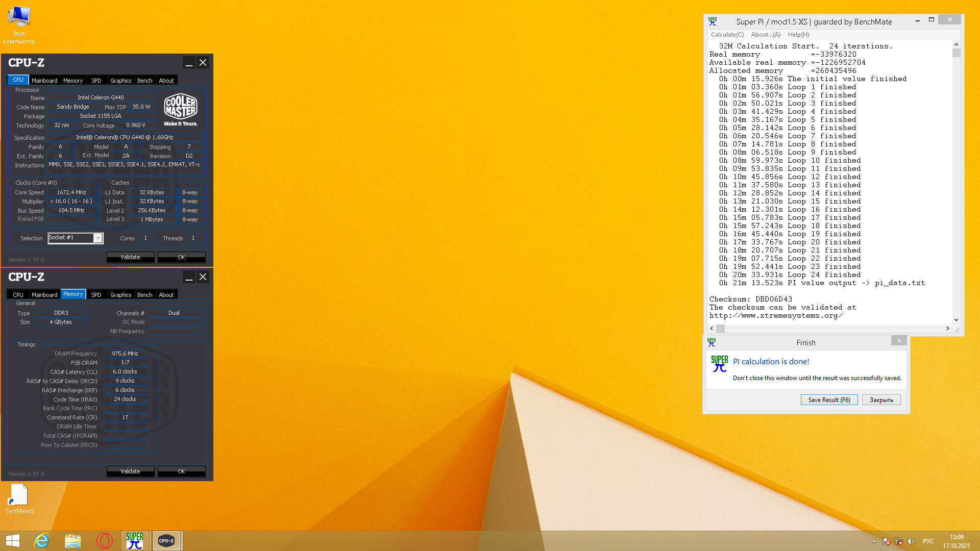Click the Super PI horizontal scrollbar thumb
980x551 pixels.
(721, 329)
